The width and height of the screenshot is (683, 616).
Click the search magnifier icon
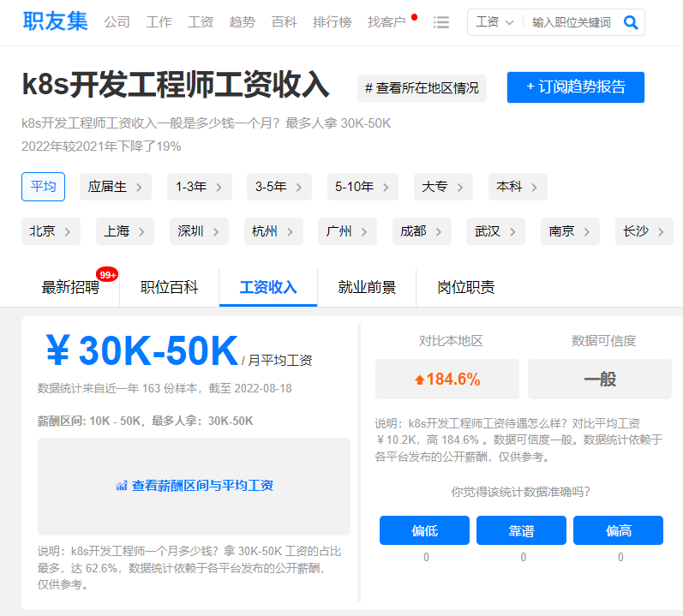[x=631, y=22]
